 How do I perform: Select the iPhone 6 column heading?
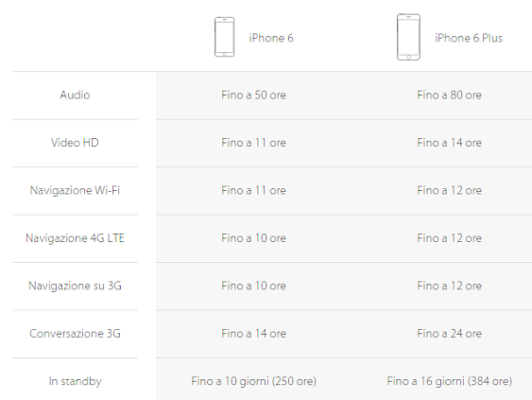pyautogui.click(x=271, y=38)
